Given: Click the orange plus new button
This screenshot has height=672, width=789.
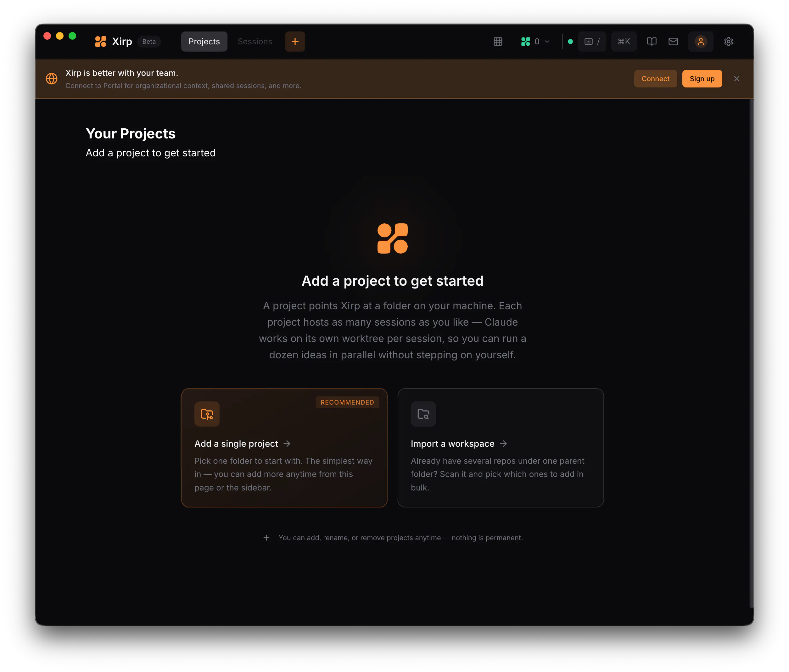Looking at the screenshot, I should pos(295,42).
